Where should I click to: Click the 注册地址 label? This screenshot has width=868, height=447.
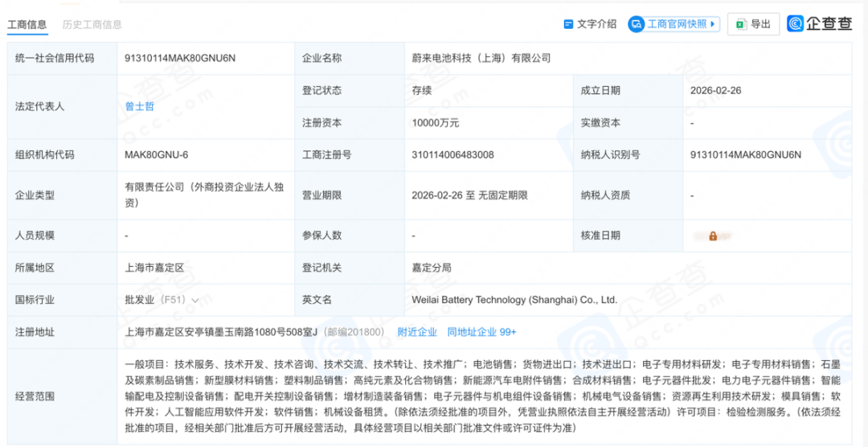coord(35,332)
